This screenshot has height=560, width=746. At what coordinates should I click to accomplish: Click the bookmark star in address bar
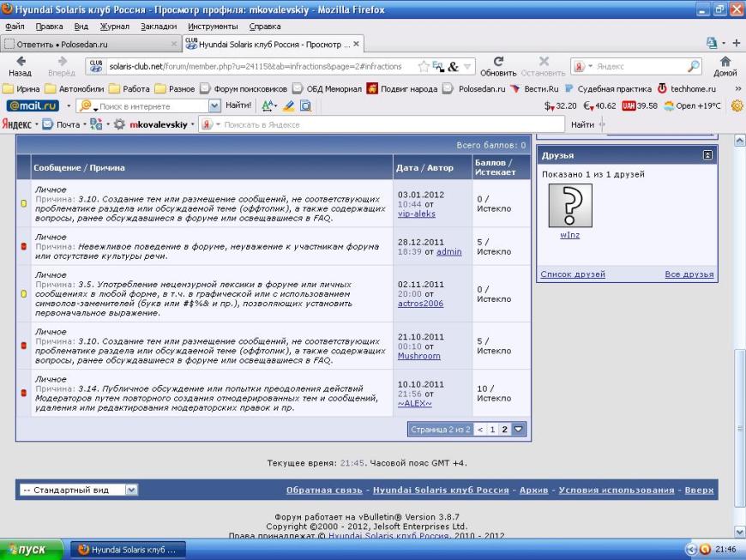(x=423, y=67)
